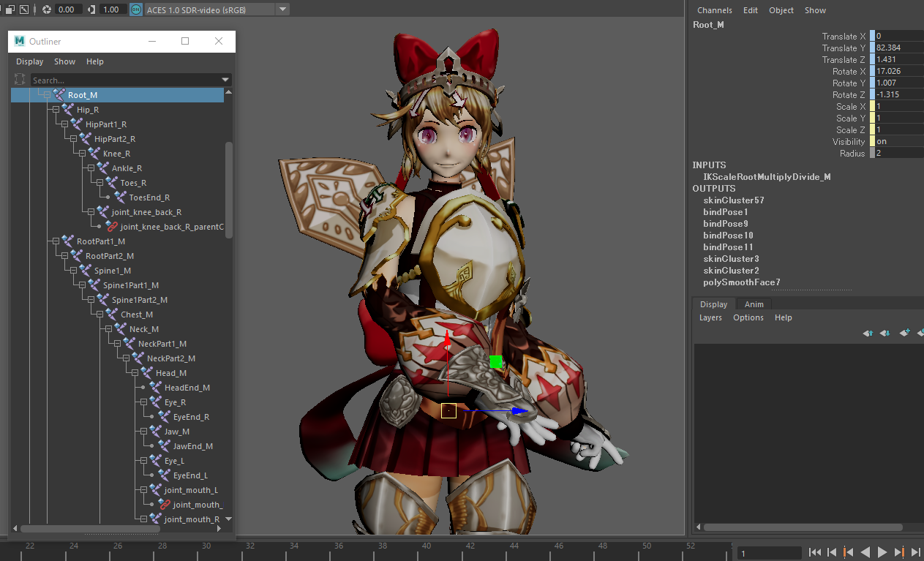
Task: Open the Channels menu in Channel Box
Action: click(x=715, y=10)
